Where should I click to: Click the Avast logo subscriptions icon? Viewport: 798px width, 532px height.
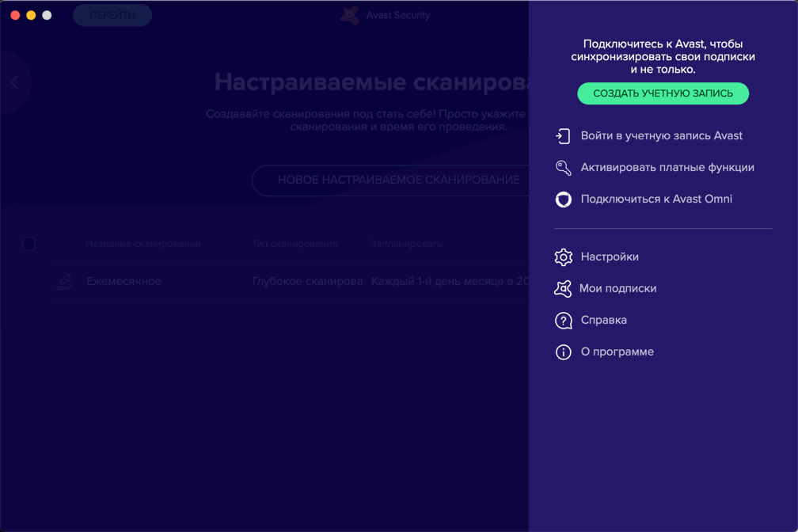[563, 289]
